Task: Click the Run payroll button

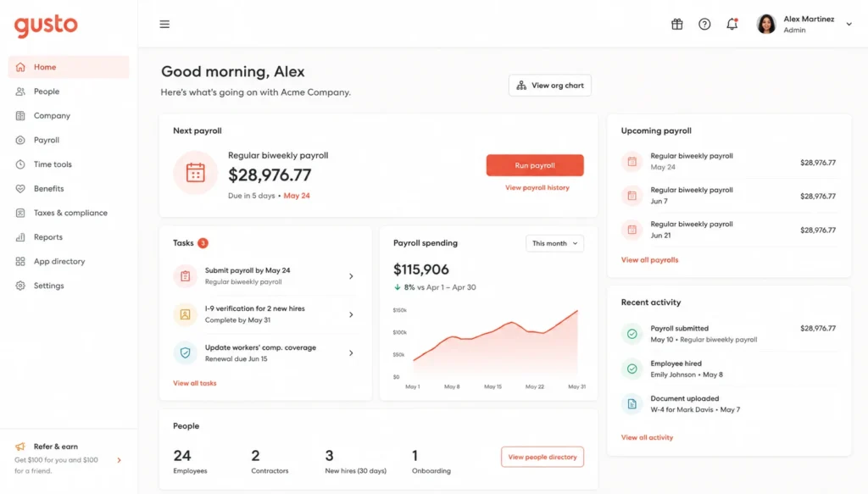Action: point(535,165)
